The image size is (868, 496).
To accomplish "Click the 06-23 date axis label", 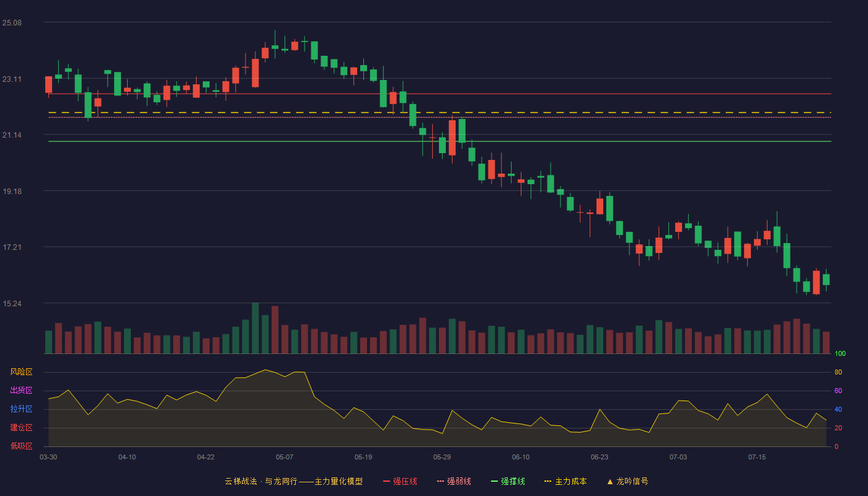I will tap(600, 457).
